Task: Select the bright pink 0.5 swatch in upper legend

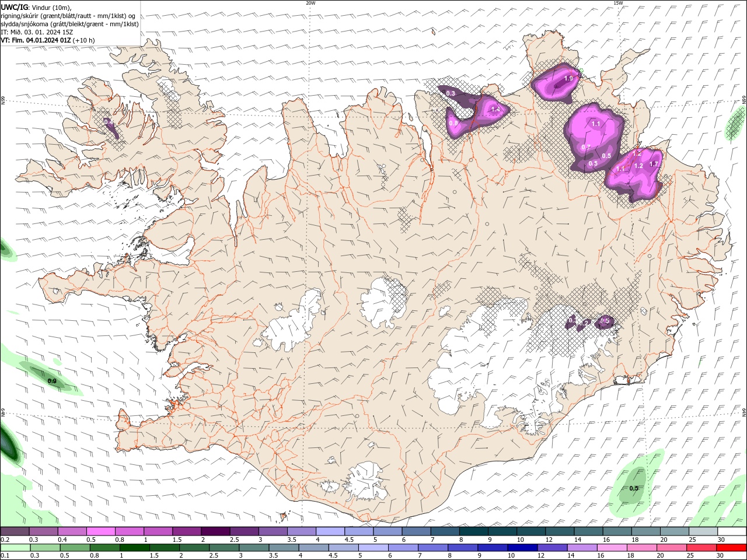Action: point(101,531)
